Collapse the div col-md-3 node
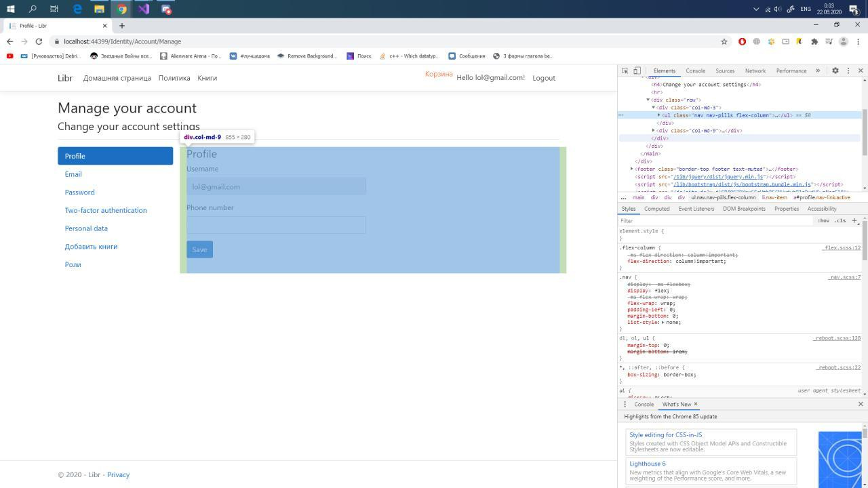 (x=654, y=107)
